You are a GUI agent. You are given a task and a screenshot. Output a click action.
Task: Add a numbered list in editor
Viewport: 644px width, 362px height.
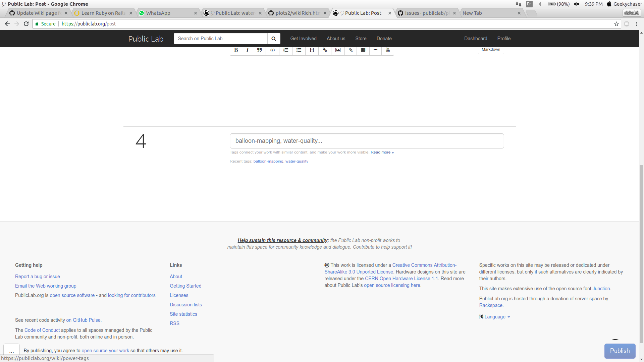tap(286, 50)
